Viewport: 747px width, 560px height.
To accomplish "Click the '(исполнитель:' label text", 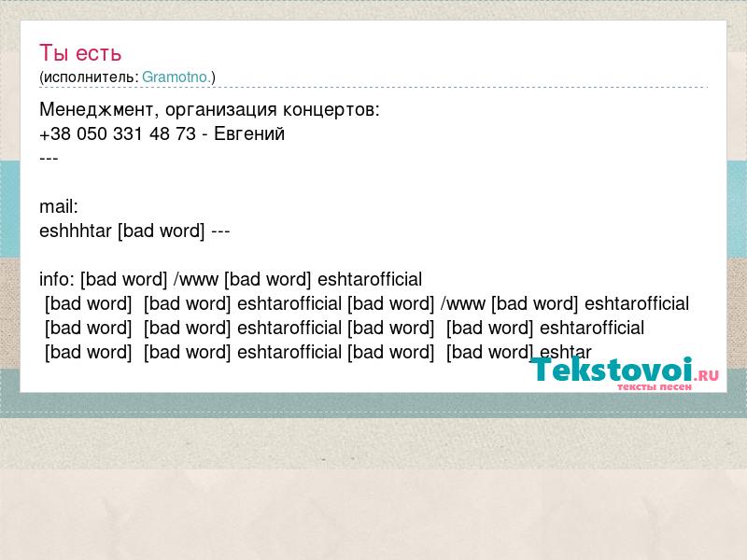I will tap(89, 77).
